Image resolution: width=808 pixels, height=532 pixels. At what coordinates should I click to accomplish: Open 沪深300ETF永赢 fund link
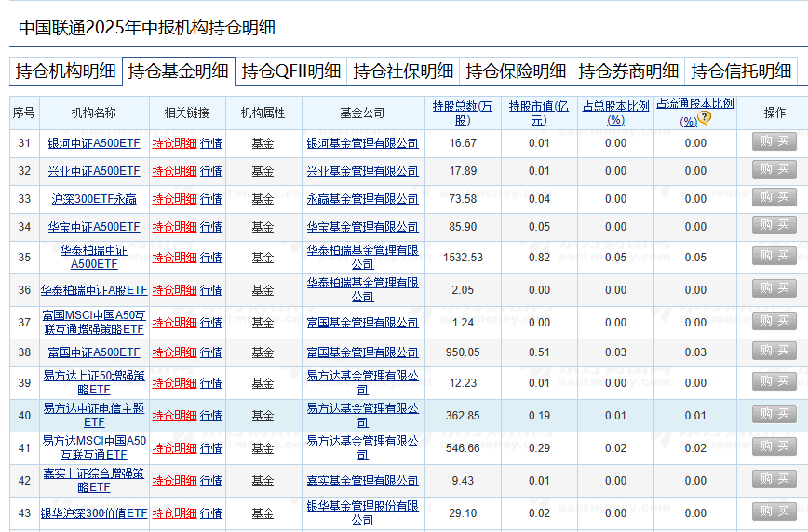[94, 199]
